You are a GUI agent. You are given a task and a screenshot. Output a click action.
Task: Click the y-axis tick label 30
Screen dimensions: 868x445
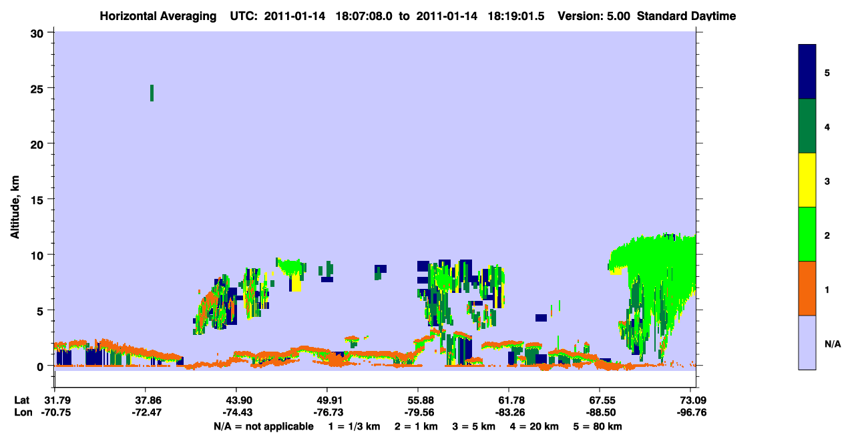tap(39, 33)
